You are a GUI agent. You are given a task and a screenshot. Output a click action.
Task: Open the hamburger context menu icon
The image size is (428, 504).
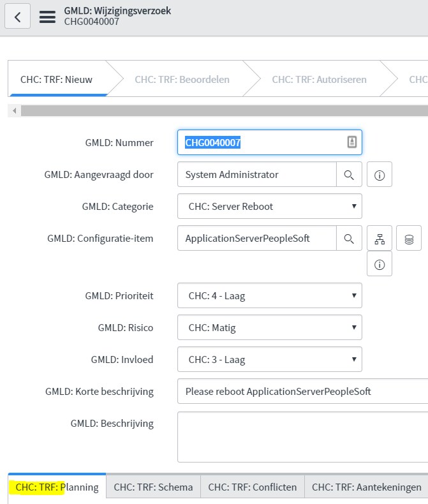47,17
